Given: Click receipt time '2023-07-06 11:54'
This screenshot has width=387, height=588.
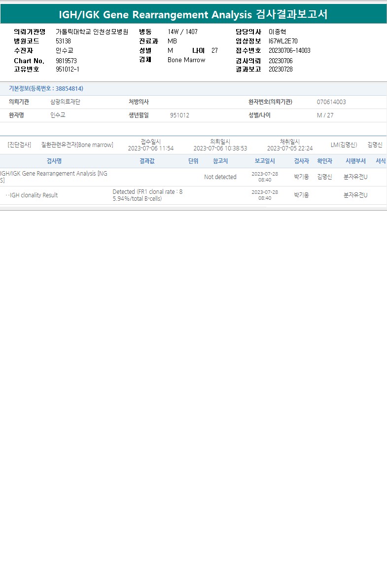Looking at the screenshot, I should click(x=151, y=148).
